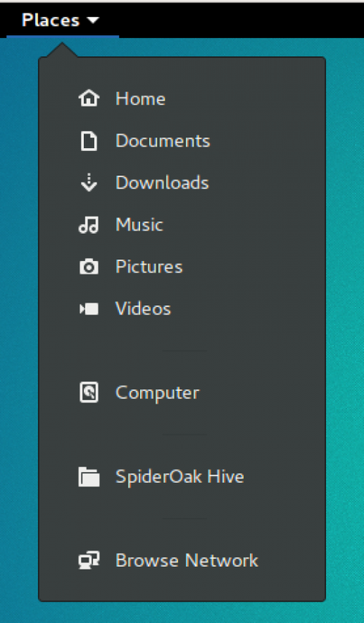This screenshot has height=623, width=364.
Task: Click the Videos camcorder icon
Action: tap(89, 308)
